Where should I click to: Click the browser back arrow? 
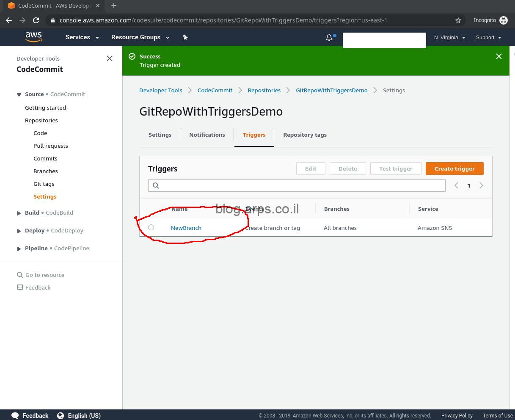(9, 20)
